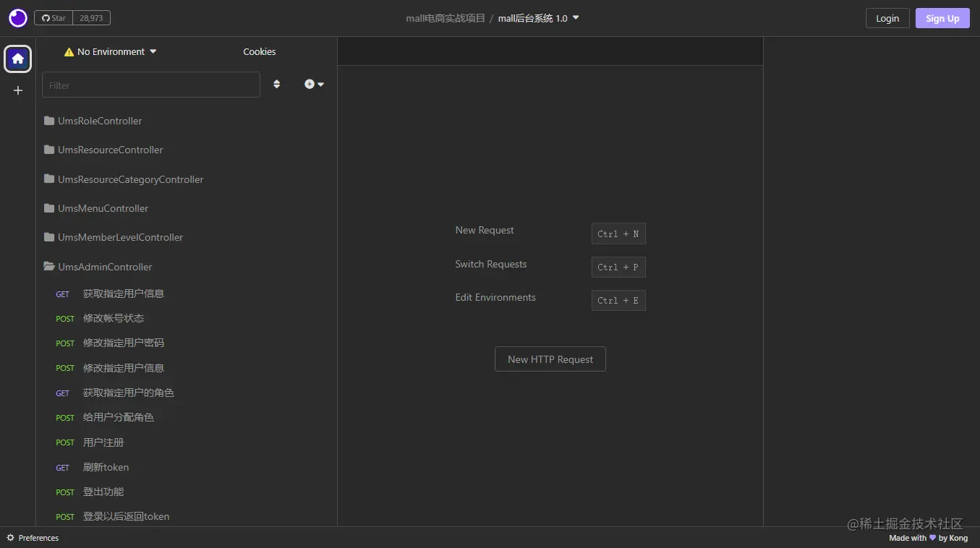Select the 刷新token GET request
The image size is (980, 548).
pos(187,467)
